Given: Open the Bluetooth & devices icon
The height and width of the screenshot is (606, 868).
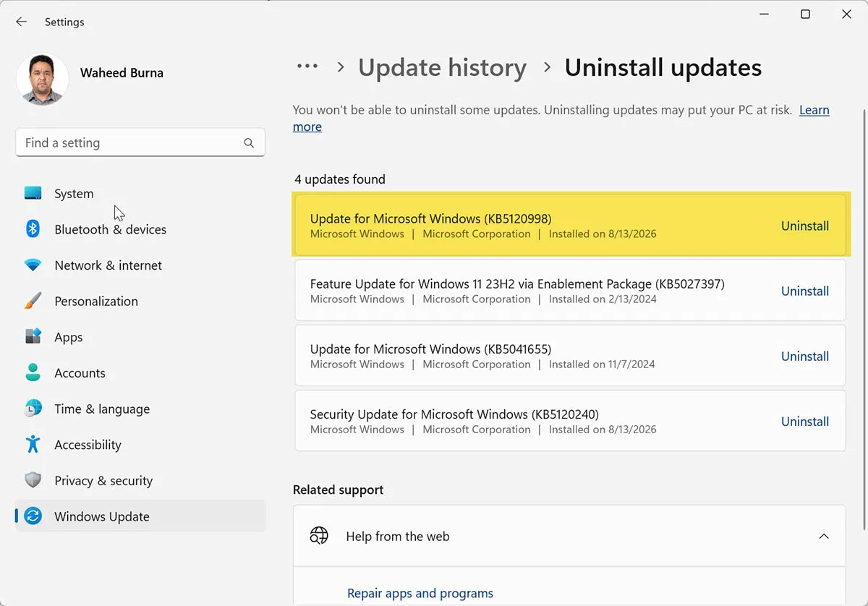Looking at the screenshot, I should [33, 229].
